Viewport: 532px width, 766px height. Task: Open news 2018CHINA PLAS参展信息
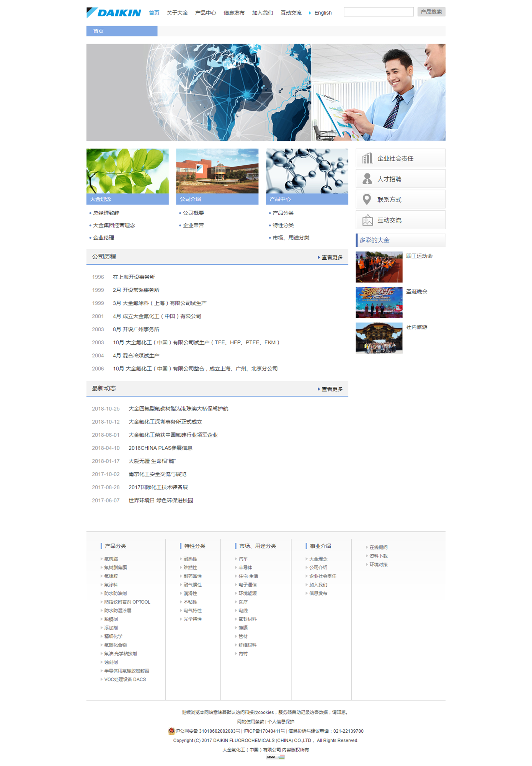[160, 448]
